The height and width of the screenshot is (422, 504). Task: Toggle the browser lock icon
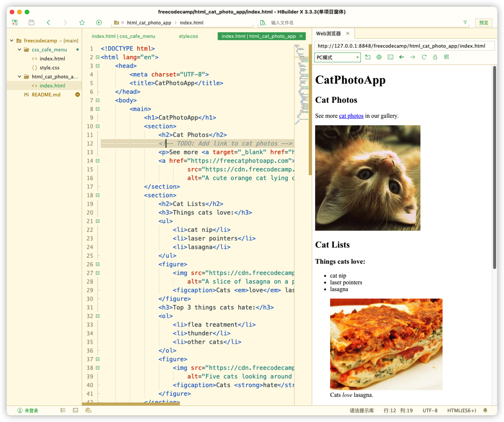[x=435, y=57]
